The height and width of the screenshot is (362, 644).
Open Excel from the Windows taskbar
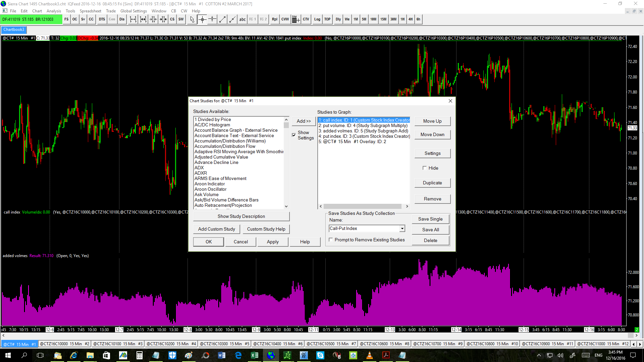(255, 355)
